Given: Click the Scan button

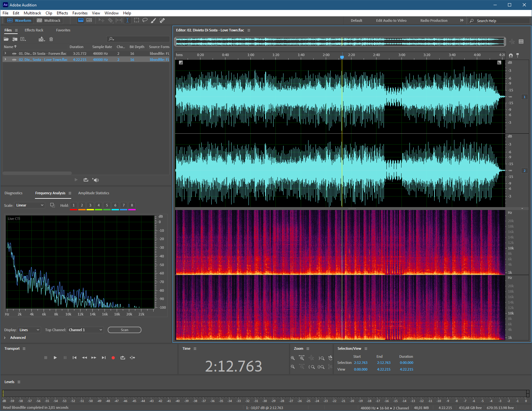Looking at the screenshot, I should coord(124,330).
